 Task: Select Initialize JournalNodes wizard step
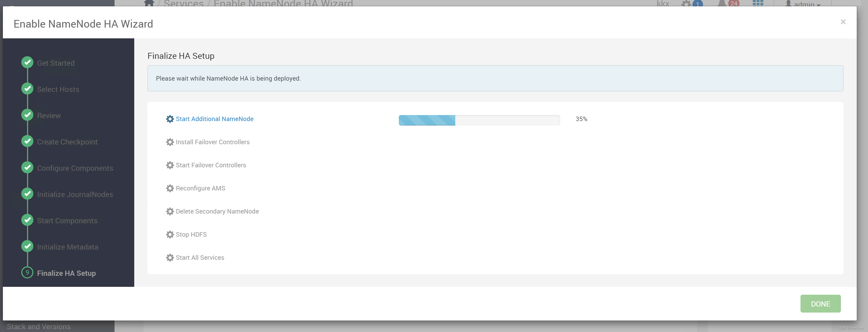[x=75, y=194]
